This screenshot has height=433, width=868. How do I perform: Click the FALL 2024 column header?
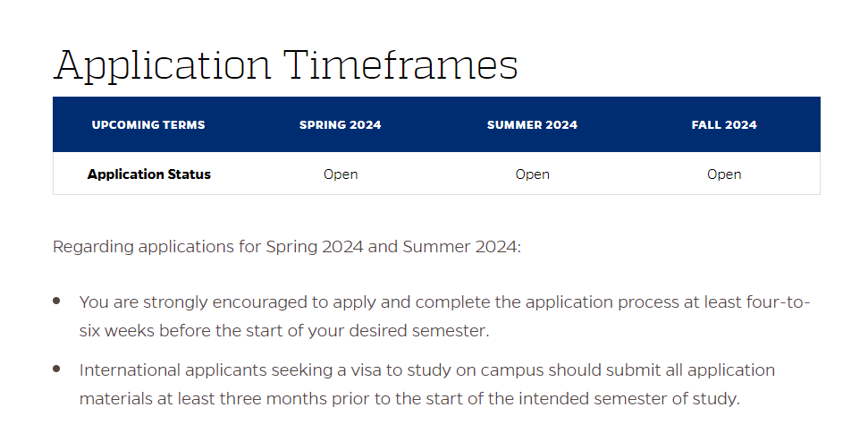[x=724, y=125]
